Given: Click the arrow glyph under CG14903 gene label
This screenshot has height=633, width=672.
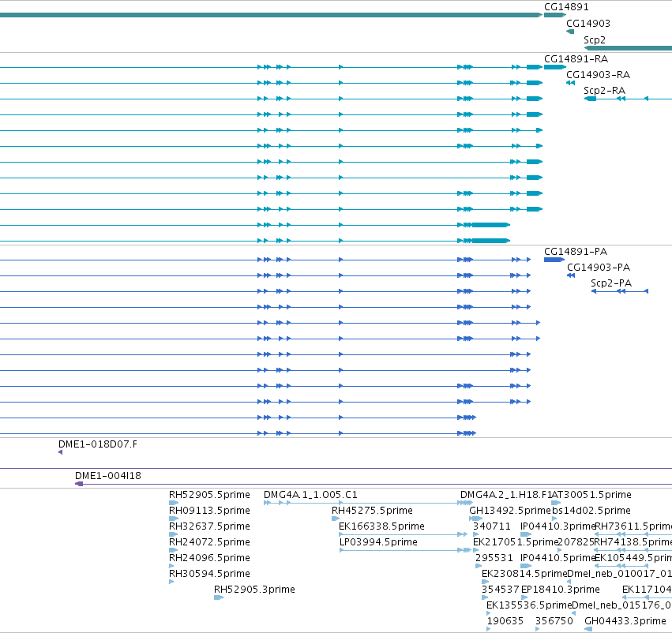Looking at the screenshot, I should coord(570,32).
